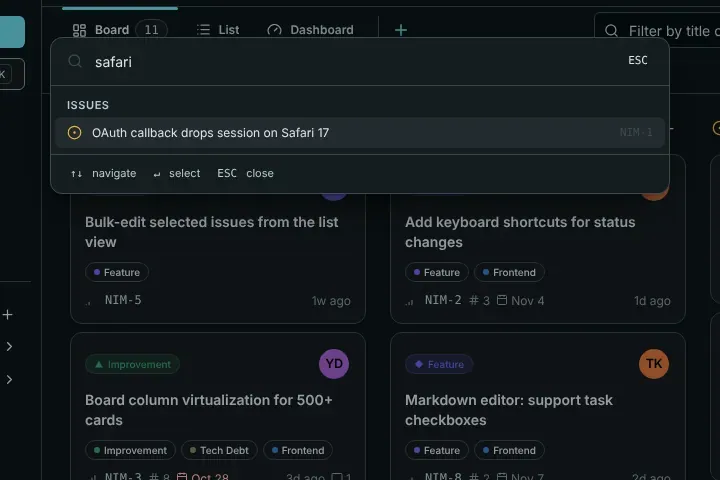The width and height of the screenshot is (720, 480).
Task: Click the plus icon in left sidebar
Action: (x=7, y=315)
